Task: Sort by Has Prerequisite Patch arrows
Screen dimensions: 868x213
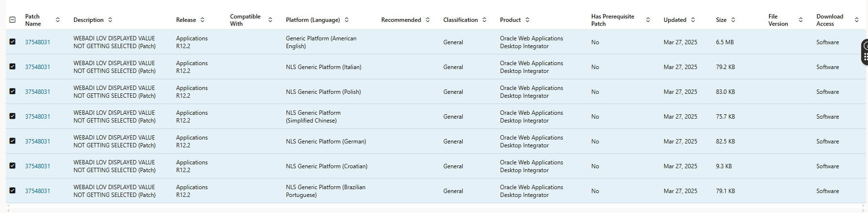Action: (x=648, y=20)
